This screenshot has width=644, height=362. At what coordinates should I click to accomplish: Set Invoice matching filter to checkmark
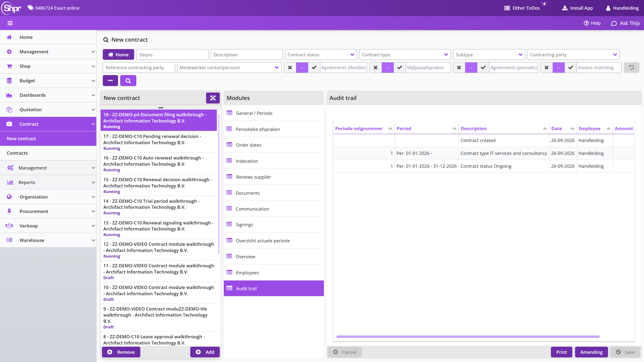pyautogui.click(x=571, y=67)
